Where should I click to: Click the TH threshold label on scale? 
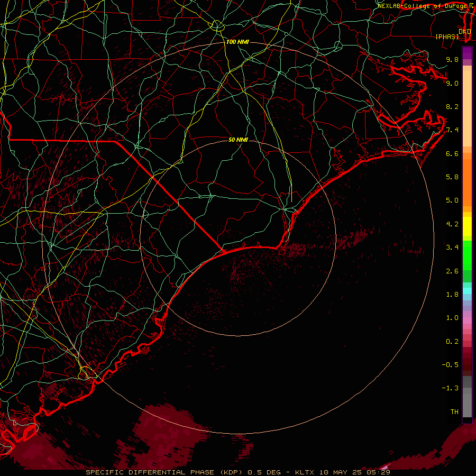(x=454, y=412)
